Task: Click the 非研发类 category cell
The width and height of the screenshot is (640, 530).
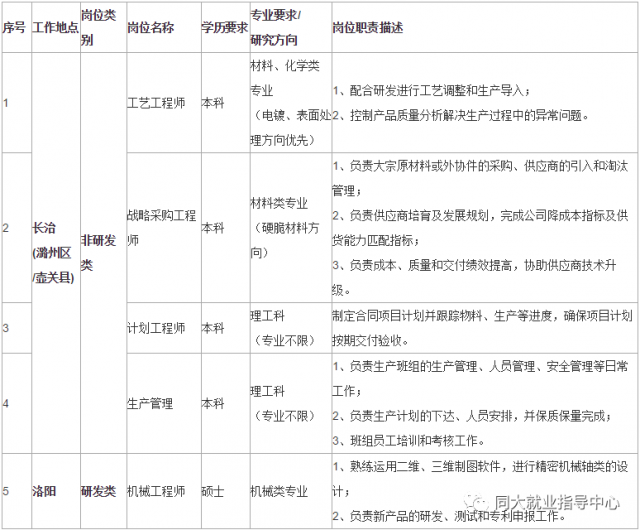Action: [x=100, y=253]
